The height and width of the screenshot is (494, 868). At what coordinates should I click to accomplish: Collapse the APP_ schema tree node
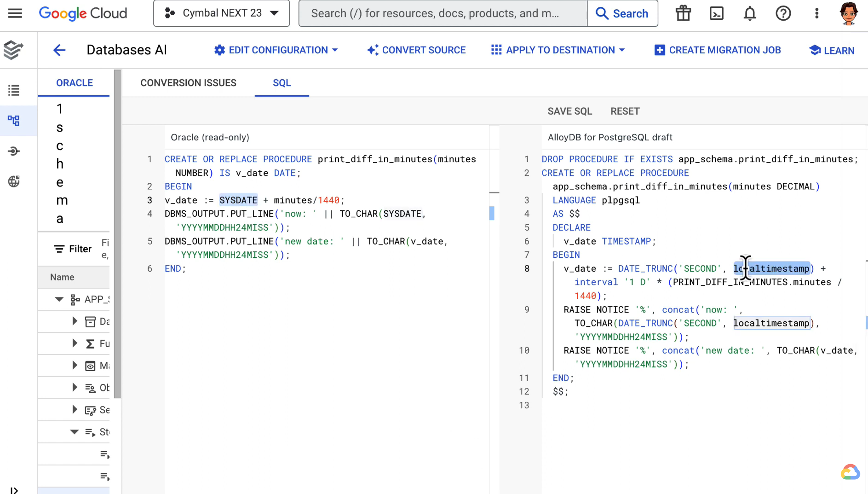tap(59, 299)
